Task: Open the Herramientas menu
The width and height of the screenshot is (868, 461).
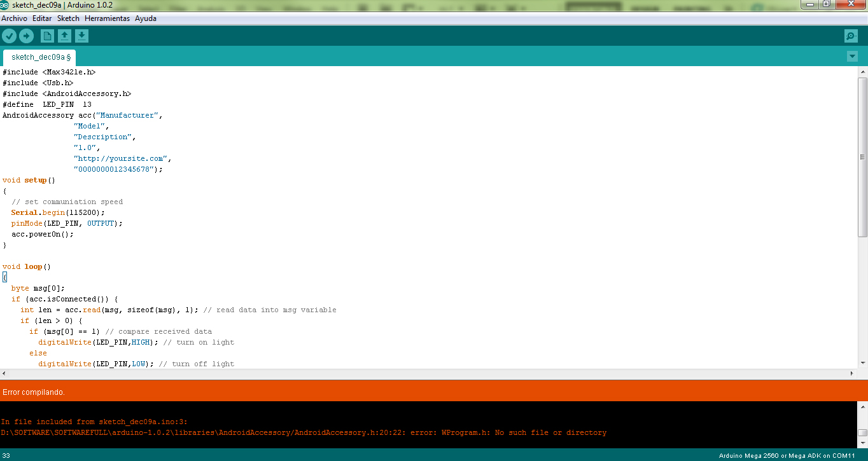Action: click(107, 18)
